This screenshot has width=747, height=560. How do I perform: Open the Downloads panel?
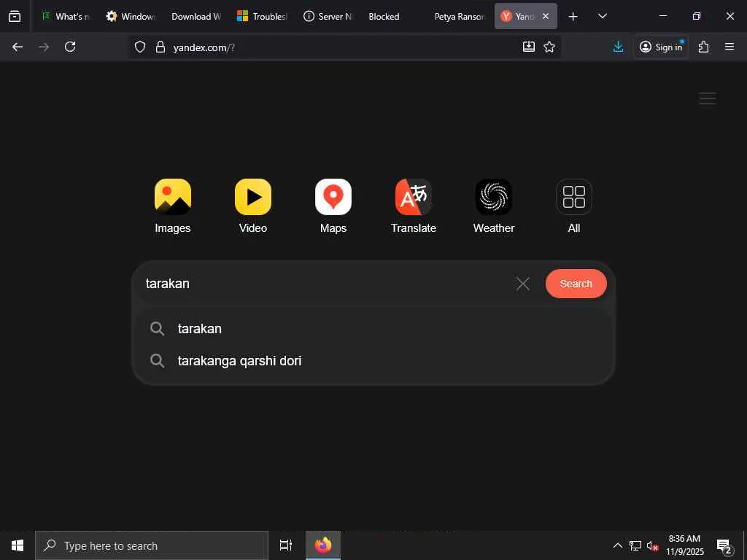(619, 47)
